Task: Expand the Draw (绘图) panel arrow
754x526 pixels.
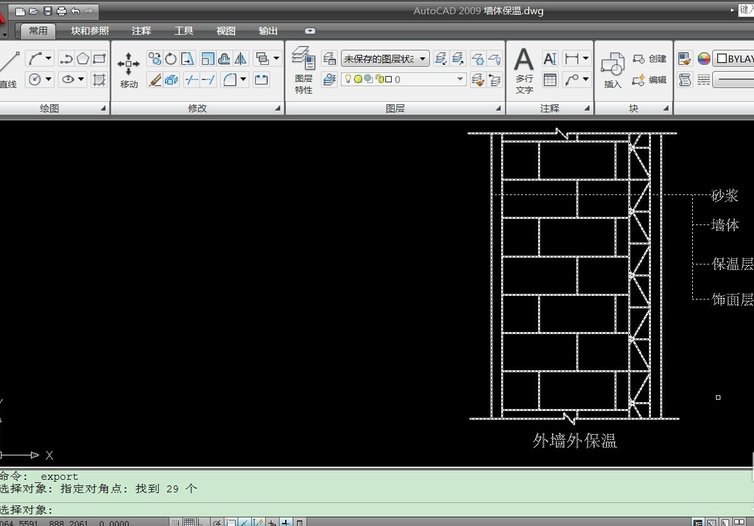Action: click(x=103, y=109)
